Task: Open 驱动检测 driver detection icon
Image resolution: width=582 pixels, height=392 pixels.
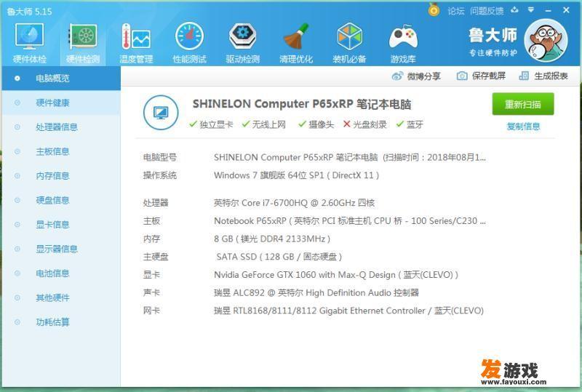Action: 243,43
